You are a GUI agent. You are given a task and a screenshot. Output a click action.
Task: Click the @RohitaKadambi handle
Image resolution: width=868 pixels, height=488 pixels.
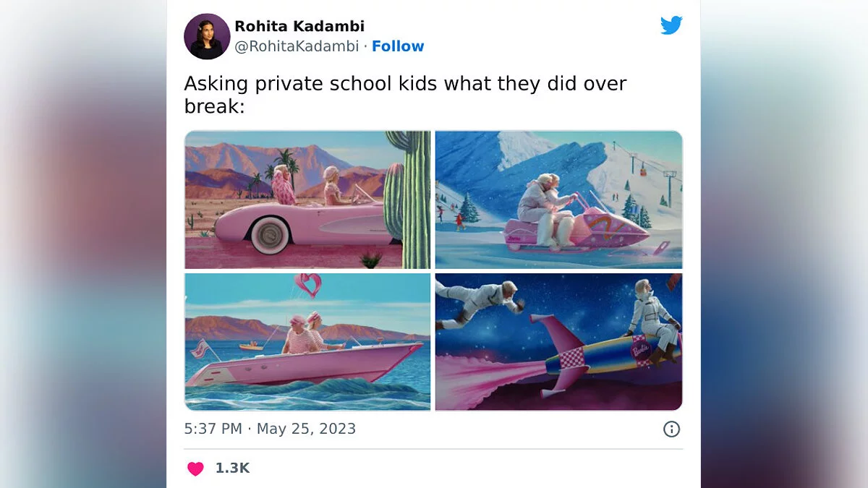tap(297, 46)
